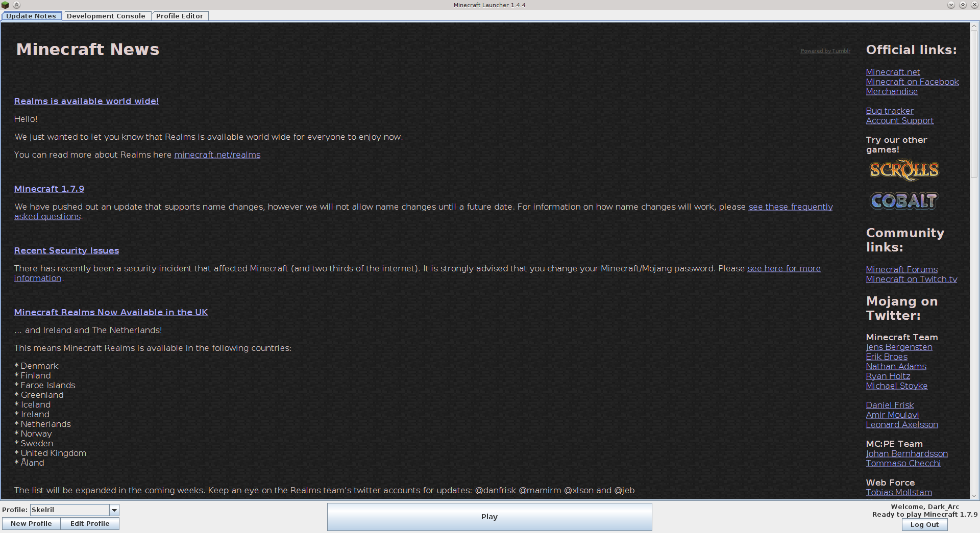Click the '* Denmark' list entry

[36, 366]
